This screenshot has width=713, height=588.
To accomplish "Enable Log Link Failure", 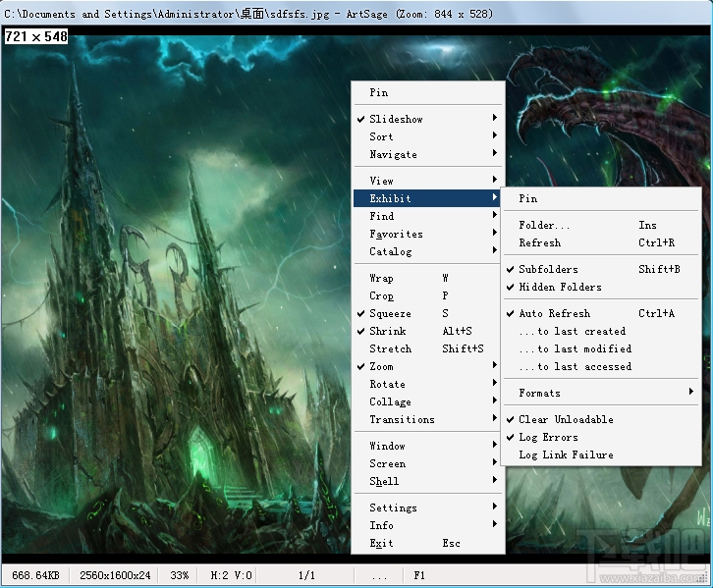I will 601,454.
